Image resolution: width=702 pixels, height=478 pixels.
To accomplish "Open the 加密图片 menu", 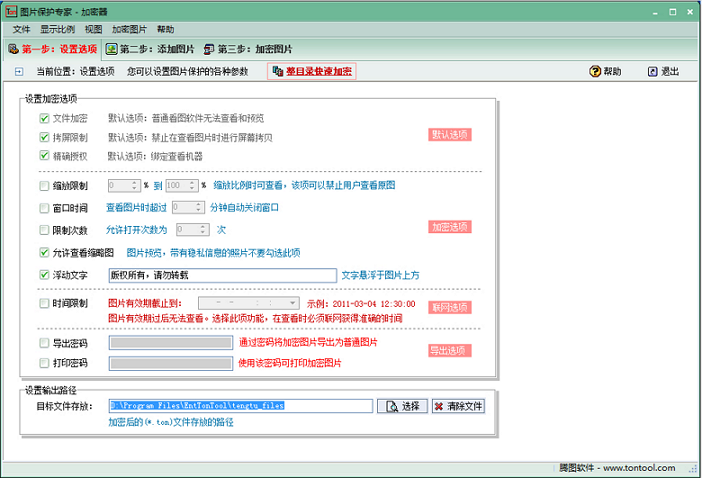I will coord(129,30).
